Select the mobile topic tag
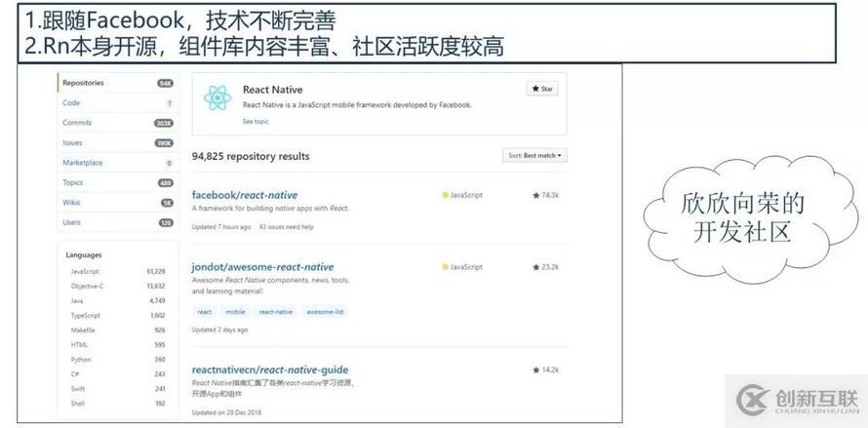868x428 pixels. click(235, 312)
